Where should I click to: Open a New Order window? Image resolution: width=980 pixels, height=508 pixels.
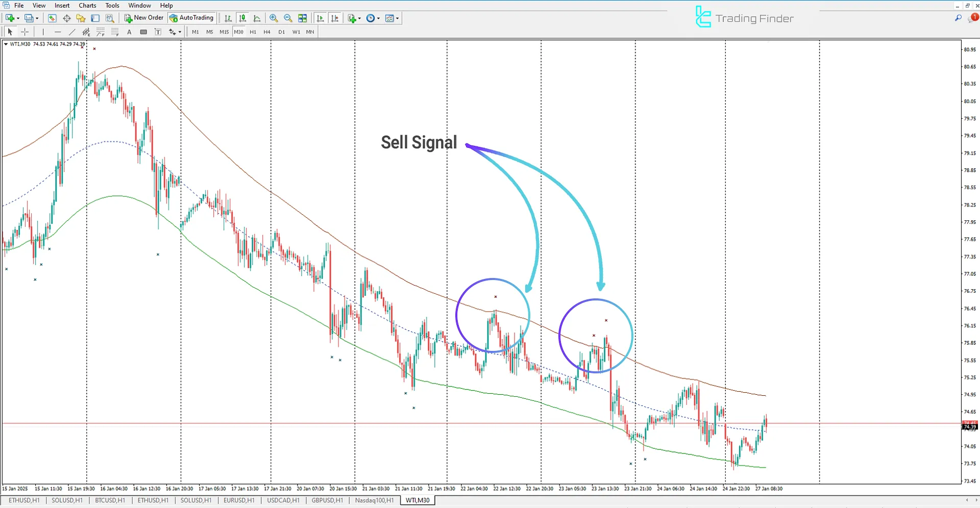coord(143,17)
